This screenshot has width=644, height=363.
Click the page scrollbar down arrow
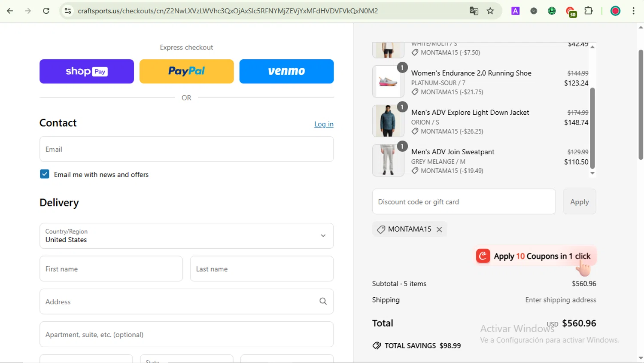click(x=641, y=358)
